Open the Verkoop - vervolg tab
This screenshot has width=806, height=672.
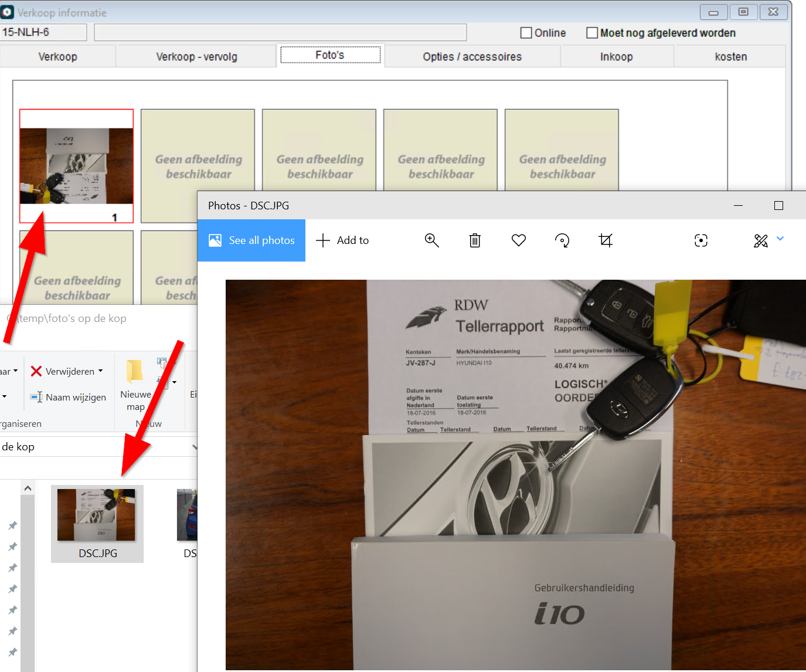196,57
